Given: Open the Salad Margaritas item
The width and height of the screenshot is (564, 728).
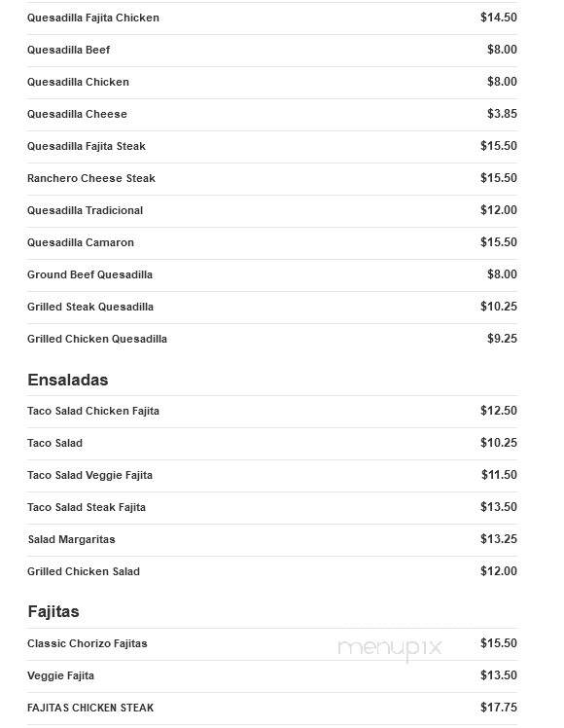Looking at the screenshot, I should 272,539.
